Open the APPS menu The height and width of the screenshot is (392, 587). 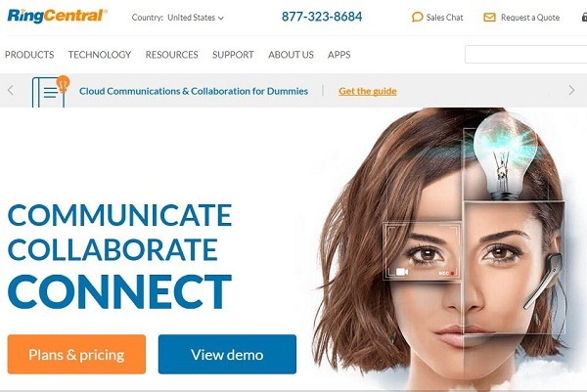pyautogui.click(x=339, y=55)
